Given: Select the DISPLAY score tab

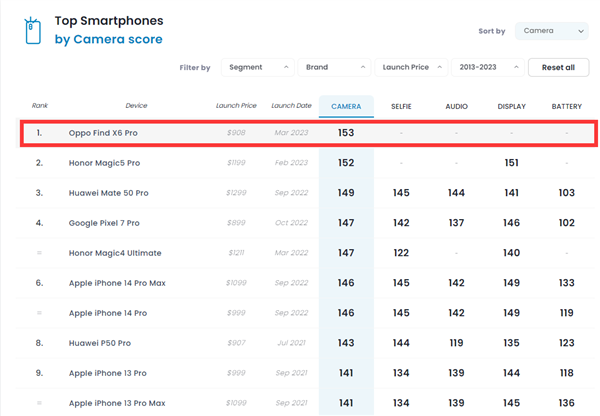Looking at the screenshot, I should pyautogui.click(x=511, y=106).
